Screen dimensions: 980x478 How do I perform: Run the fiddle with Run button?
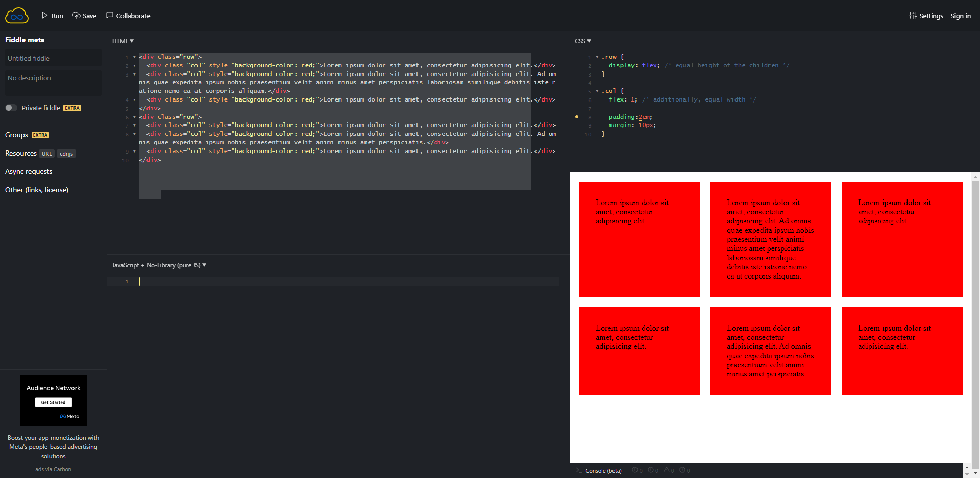pyautogui.click(x=52, y=16)
